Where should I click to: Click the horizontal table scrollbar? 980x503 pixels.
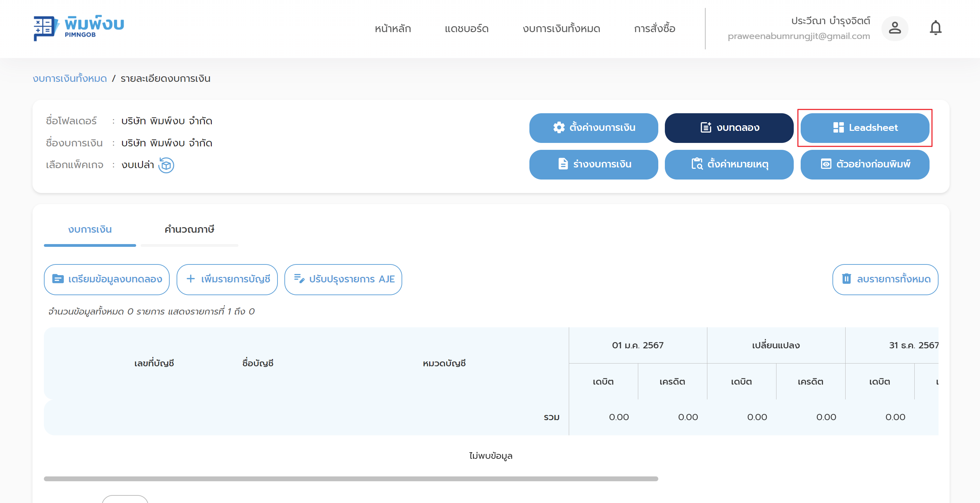pyautogui.click(x=350, y=479)
